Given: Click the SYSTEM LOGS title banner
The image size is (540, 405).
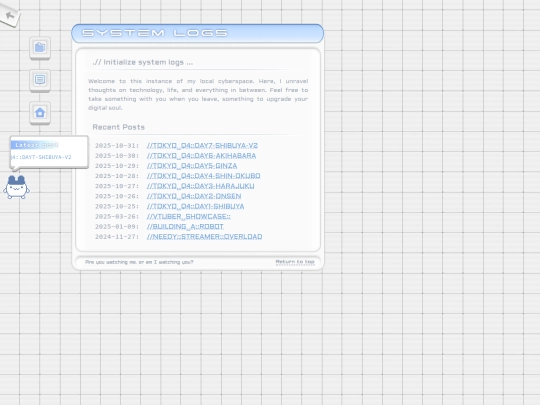Looking at the screenshot, I should (197, 33).
